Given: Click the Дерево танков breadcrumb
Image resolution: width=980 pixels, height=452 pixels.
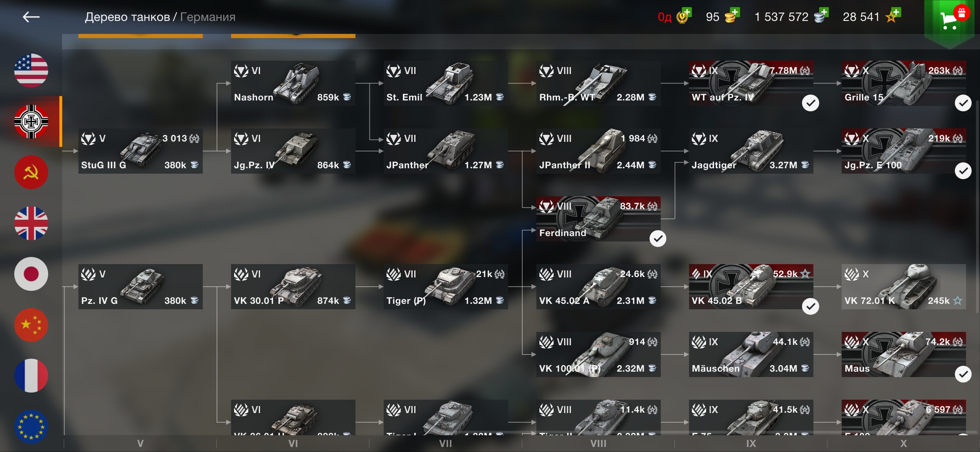Looking at the screenshot, I should pos(127,17).
